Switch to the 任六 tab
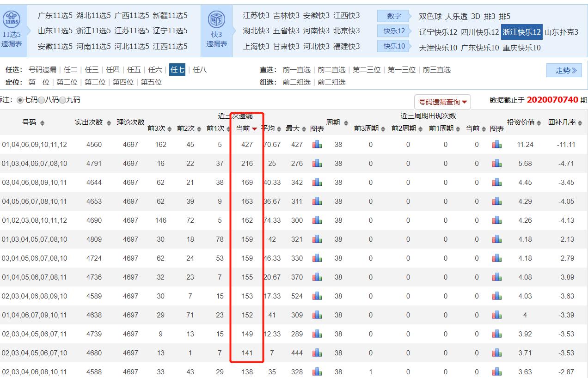Viewport: 588px width, 378px height. pyautogui.click(x=155, y=70)
